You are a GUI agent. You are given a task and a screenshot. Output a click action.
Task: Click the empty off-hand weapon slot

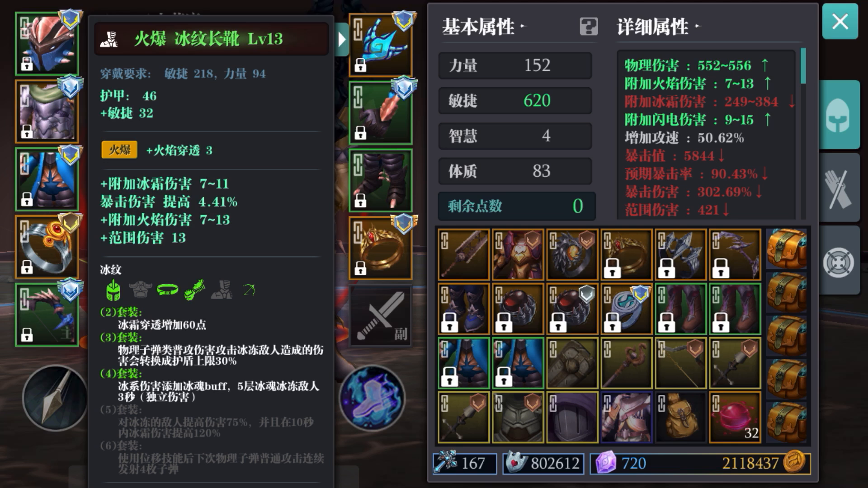tap(381, 316)
